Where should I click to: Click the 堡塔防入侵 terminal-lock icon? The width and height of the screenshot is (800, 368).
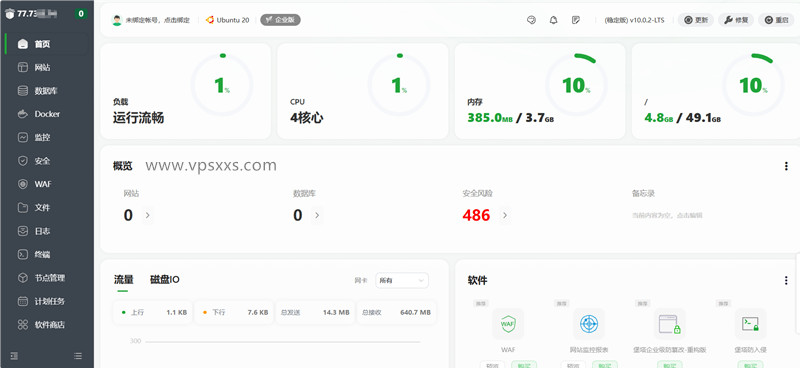(750, 324)
